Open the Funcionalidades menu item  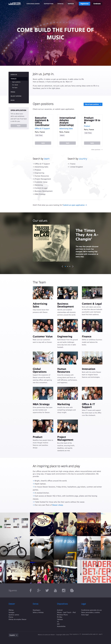(x=33, y=4)
